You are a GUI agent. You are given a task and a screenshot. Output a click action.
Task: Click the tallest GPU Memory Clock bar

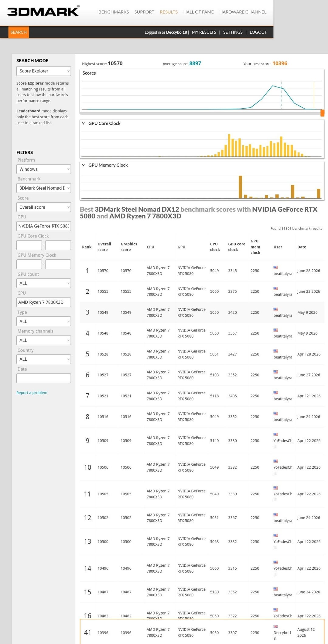241,187
